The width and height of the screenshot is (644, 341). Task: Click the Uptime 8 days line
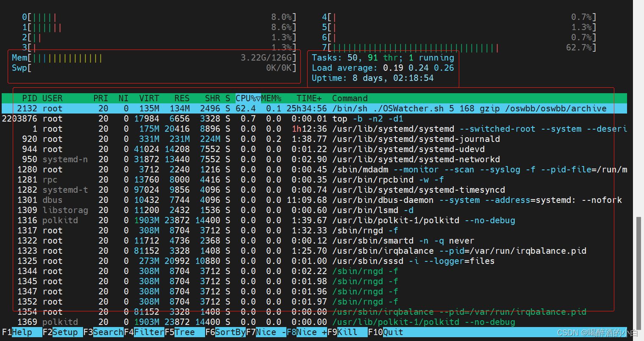point(373,78)
